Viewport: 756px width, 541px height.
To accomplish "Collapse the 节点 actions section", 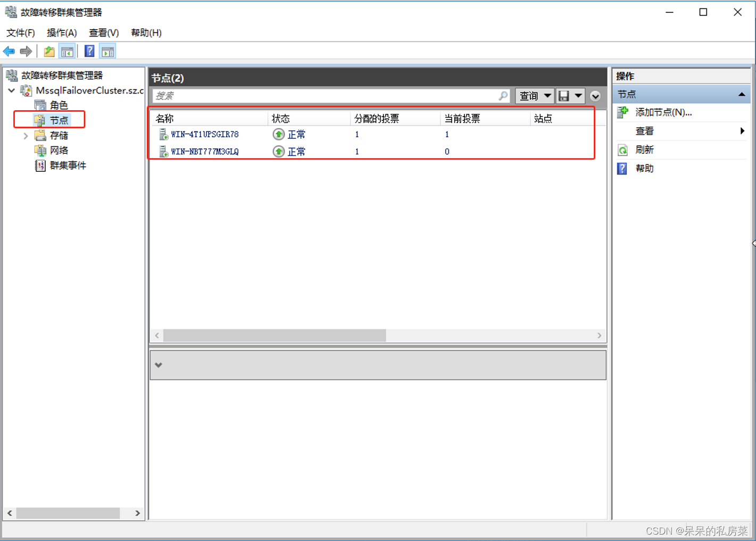I will point(741,94).
